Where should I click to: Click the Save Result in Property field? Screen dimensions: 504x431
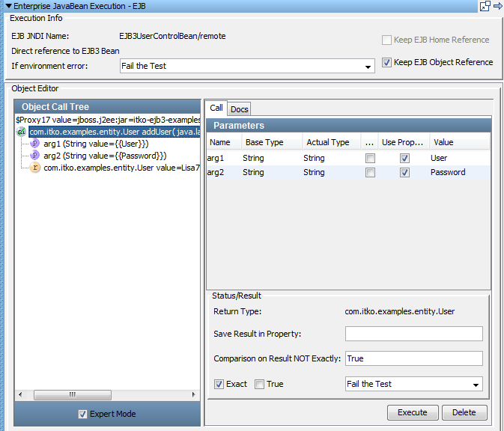(x=414, y=334)
